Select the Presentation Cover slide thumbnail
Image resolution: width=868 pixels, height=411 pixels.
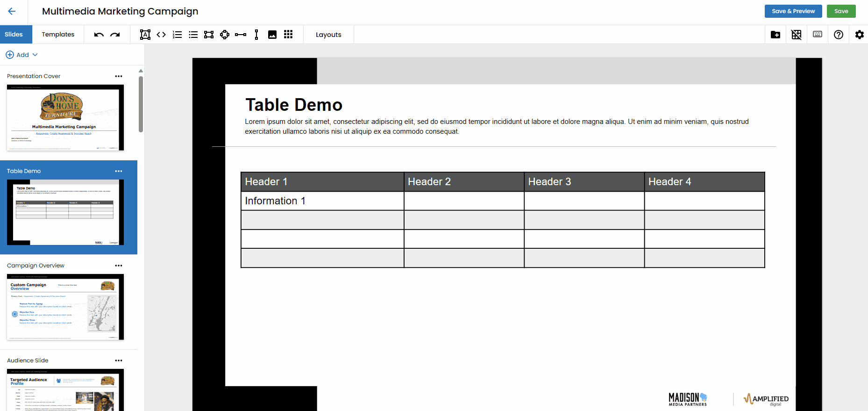[65, 117]
